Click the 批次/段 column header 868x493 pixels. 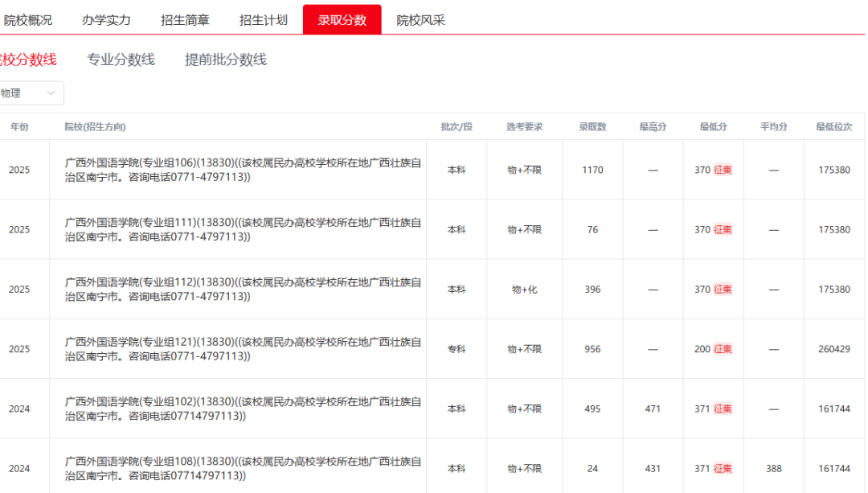(457, 127)
